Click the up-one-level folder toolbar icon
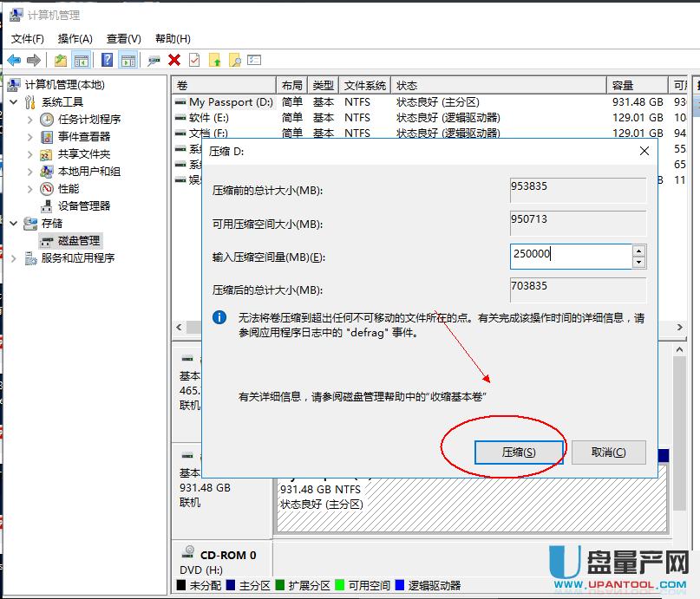This screenshot has height=599, width=700. click(x=60, y=60)
